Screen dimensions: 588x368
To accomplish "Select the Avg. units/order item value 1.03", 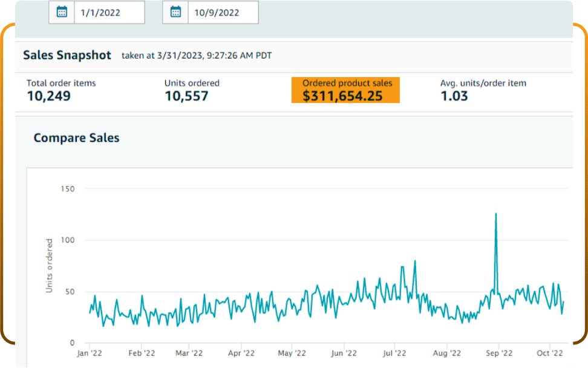I will (454, 96).
